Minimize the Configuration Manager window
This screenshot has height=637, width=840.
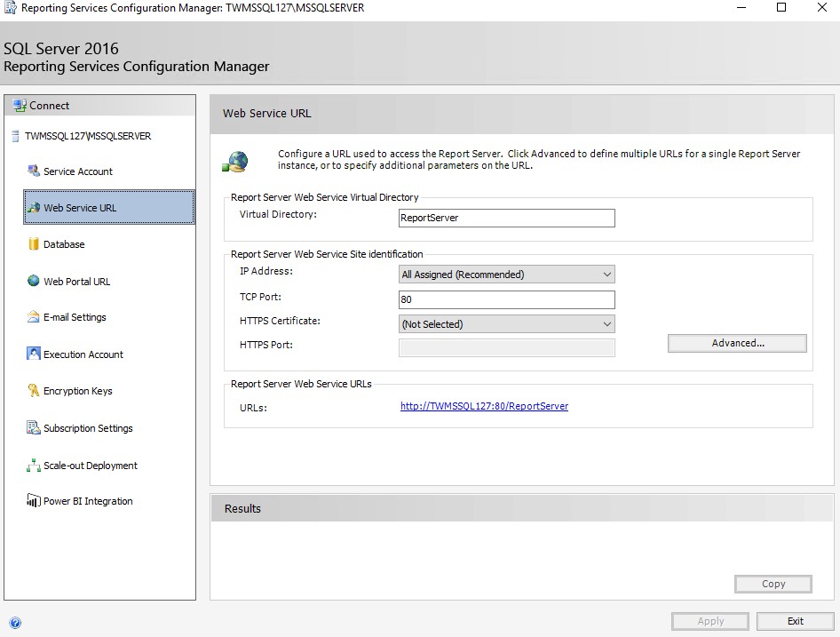tap(741, 7)
